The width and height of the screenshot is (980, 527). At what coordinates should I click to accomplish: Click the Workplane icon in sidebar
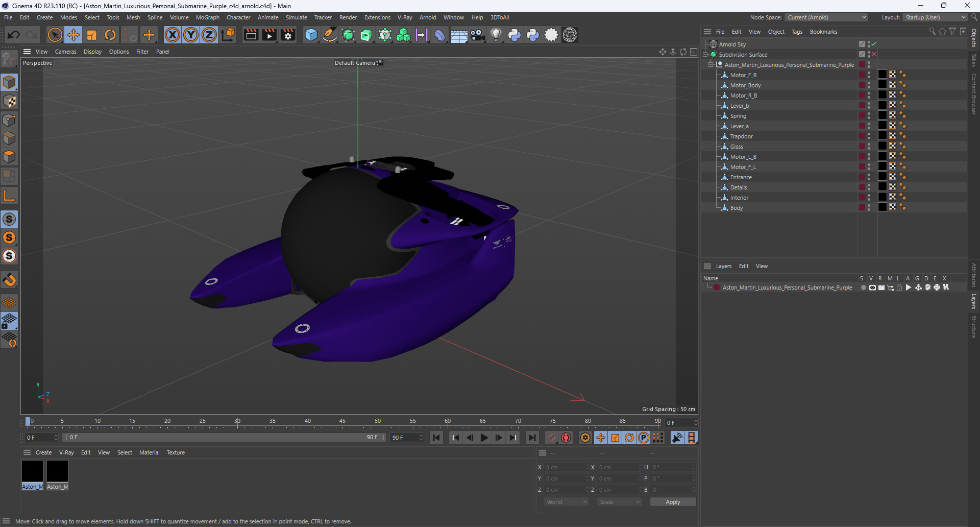(9, 303)
